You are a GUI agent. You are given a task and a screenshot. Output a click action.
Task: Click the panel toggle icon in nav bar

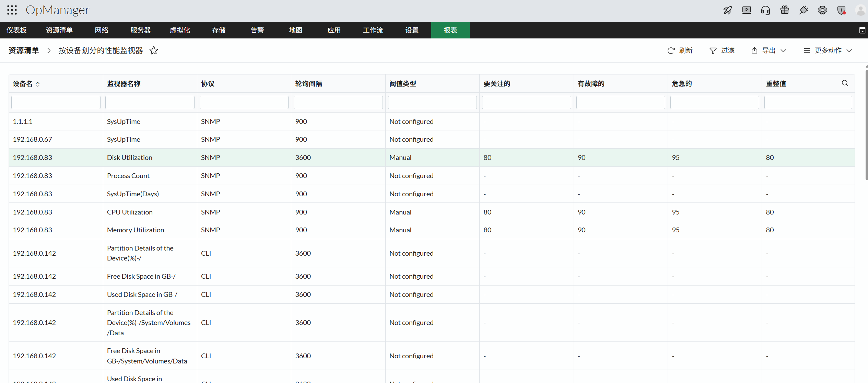(862, 31)
